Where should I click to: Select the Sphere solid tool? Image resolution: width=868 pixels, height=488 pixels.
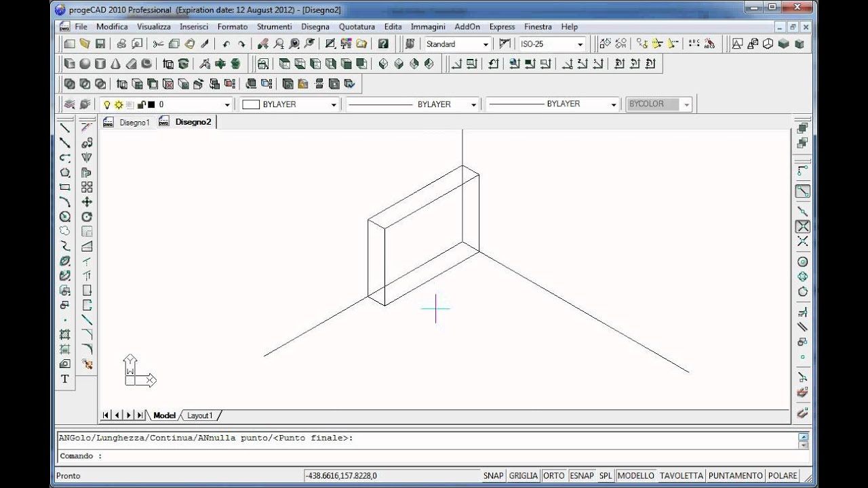coord(85,64)
